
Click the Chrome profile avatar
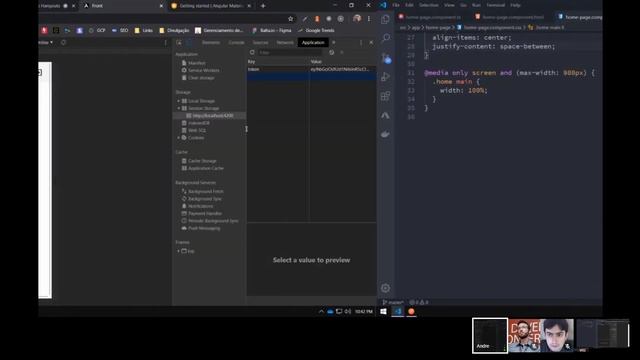point(357,18)
